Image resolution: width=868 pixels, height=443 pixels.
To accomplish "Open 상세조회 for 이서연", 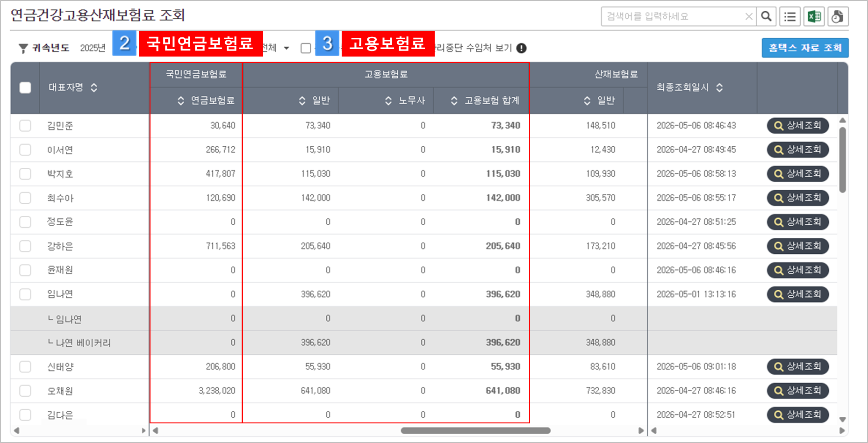I will (798, 150).
